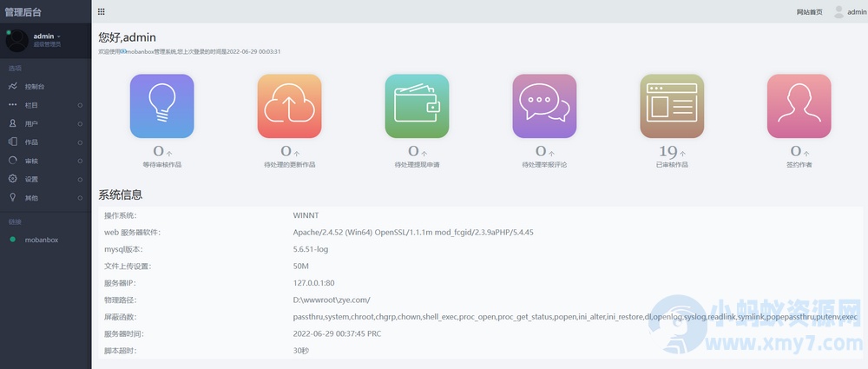
Task: Expand the 审核 submenu circle indicator
Action: (80, 161)
